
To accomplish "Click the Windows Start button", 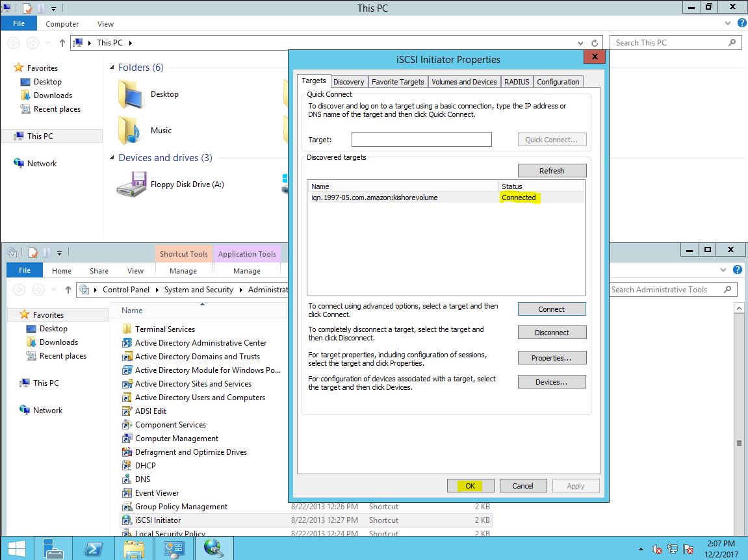I will 16,549.
